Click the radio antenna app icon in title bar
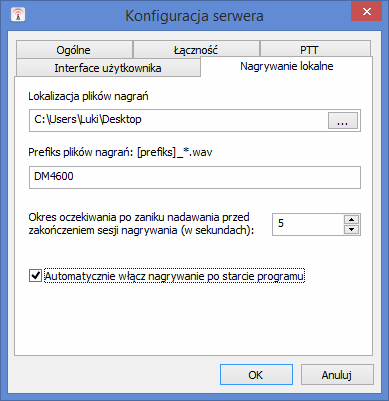Image resolution: width=389 pixels, height=401 pixels. (18, 14)
